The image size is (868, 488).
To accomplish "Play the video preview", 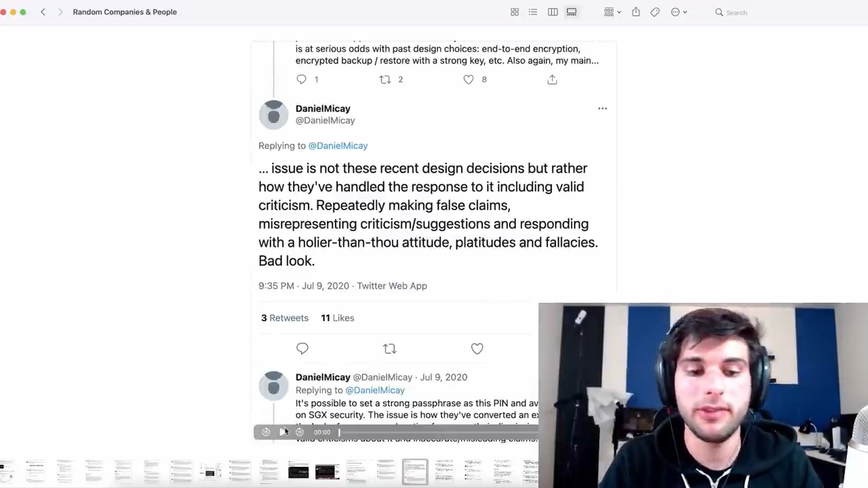I will 283,432.
